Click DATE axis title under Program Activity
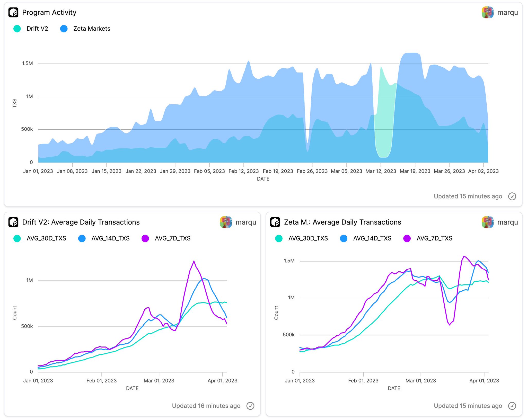Image resolution: width=527 pixels, height=420 pixels. pyautogui.click(x=263, y=179)
